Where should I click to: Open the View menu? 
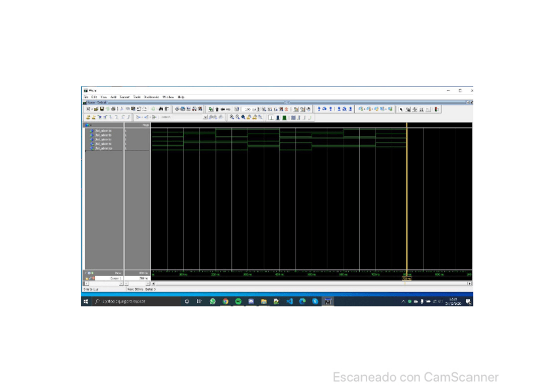coord(103,97)
